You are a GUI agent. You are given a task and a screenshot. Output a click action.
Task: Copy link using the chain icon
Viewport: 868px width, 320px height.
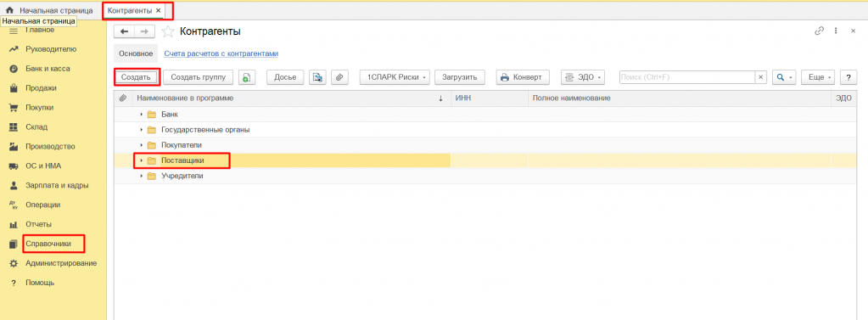click(x=820, y=31)
